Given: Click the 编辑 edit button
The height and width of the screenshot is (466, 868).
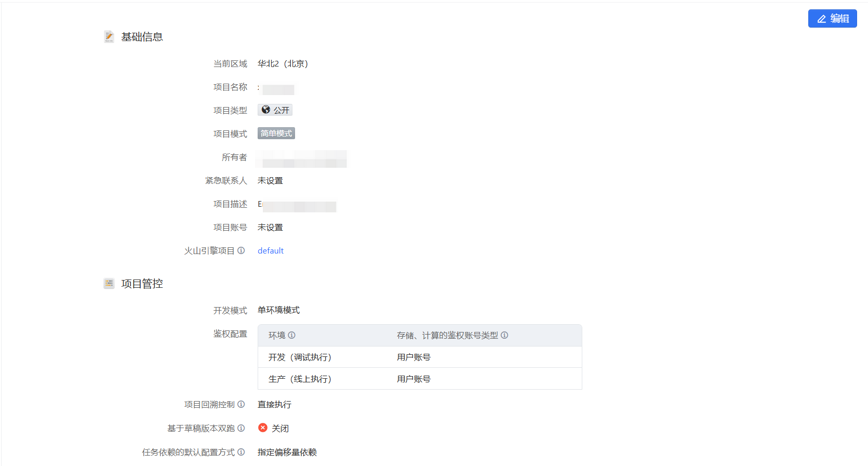Looking at the screenshot, I should [832, 19].
